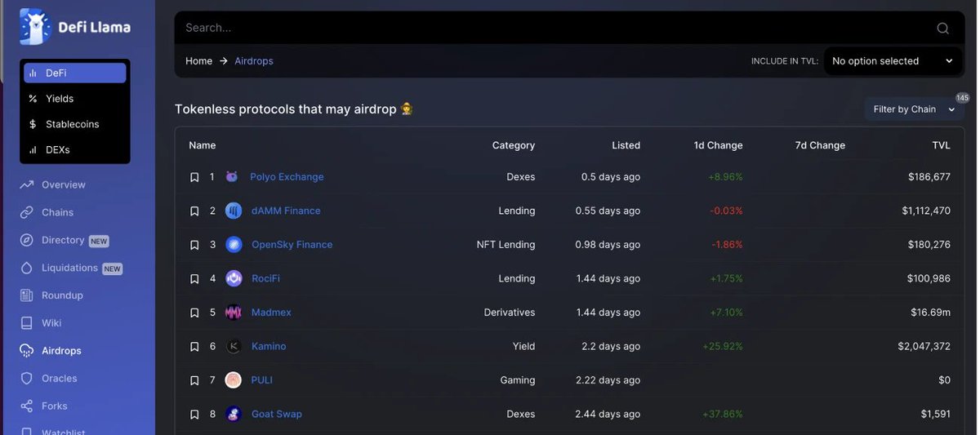Click Polyo Exchange protocol logo

[x=232, y=177]
